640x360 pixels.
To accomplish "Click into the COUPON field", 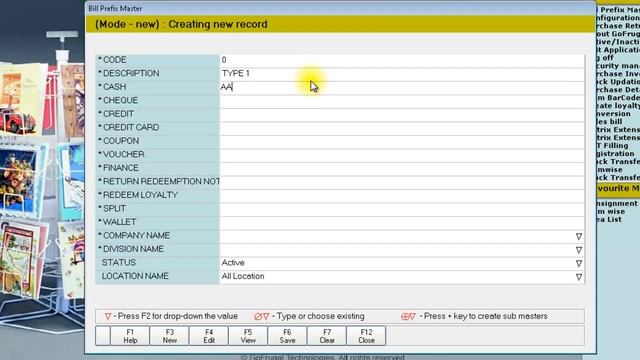I will point(402,141).
